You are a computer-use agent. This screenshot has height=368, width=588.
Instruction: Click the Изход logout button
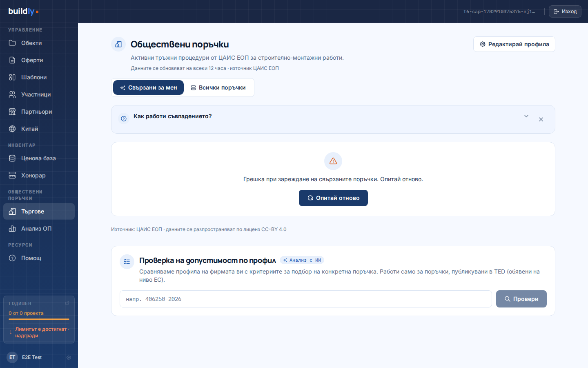point(565,11)
